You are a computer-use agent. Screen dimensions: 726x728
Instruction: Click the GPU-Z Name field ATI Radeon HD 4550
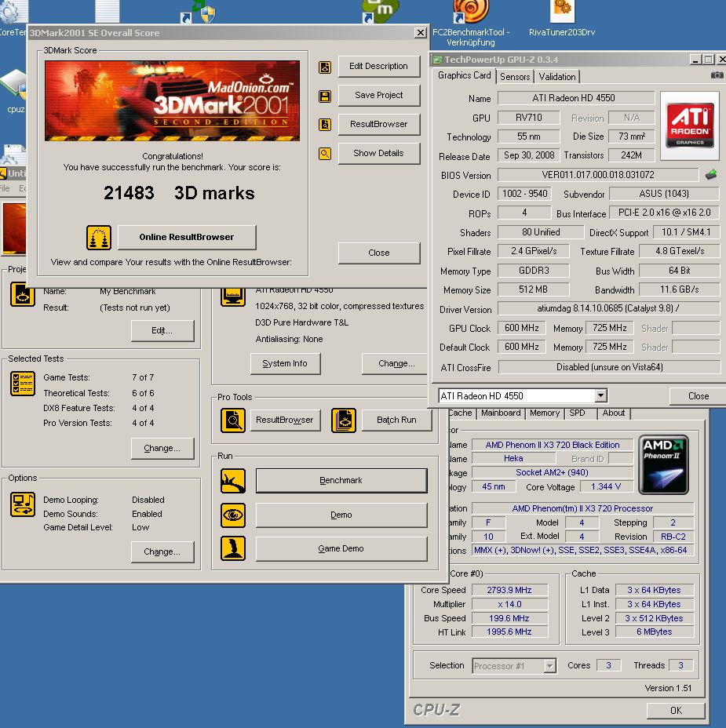pyautogui.click(x=575, y=98)
